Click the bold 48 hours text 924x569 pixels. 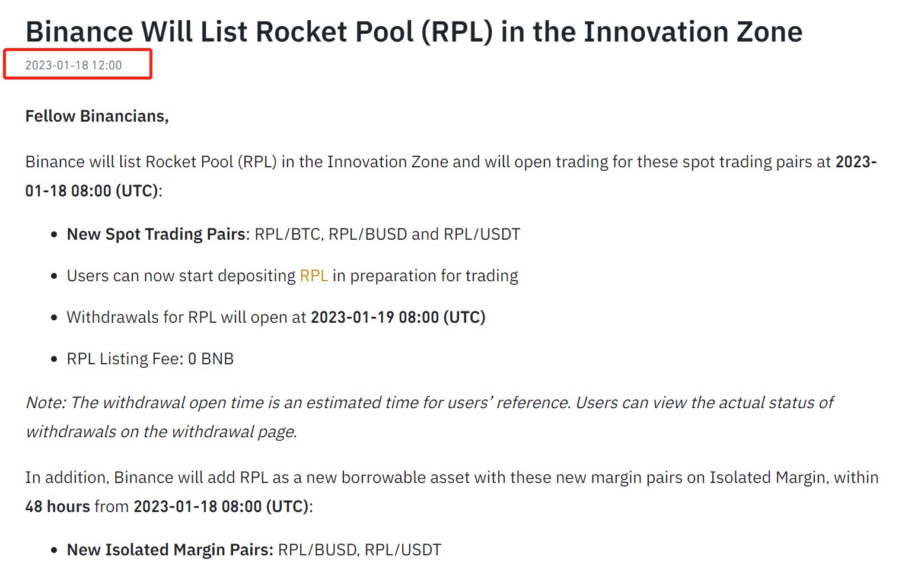[x=58, y=507]
